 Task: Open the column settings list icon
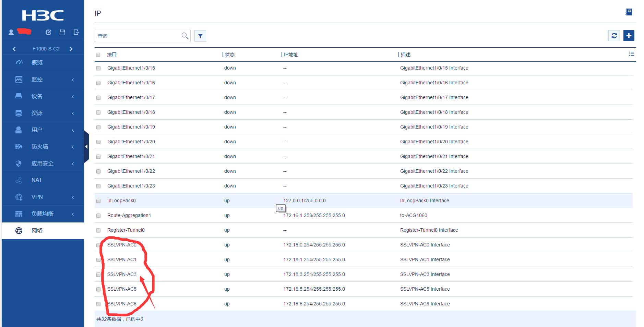631,54
